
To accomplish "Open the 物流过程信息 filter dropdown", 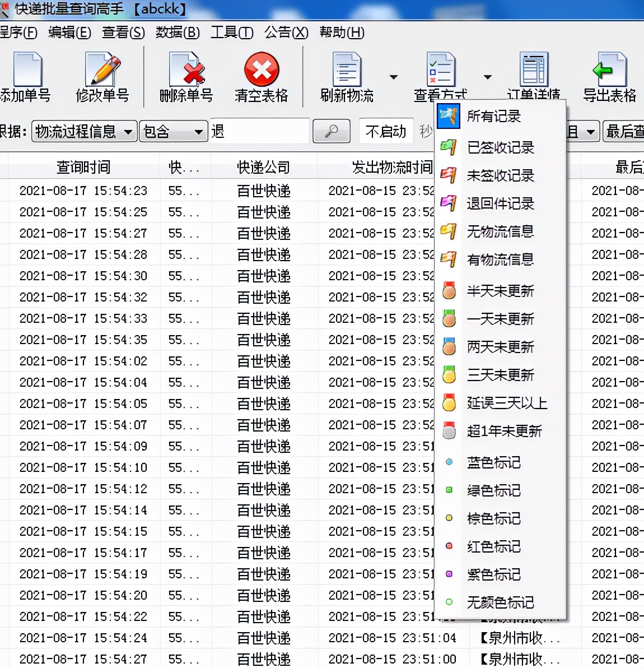I will pos(84,131).
